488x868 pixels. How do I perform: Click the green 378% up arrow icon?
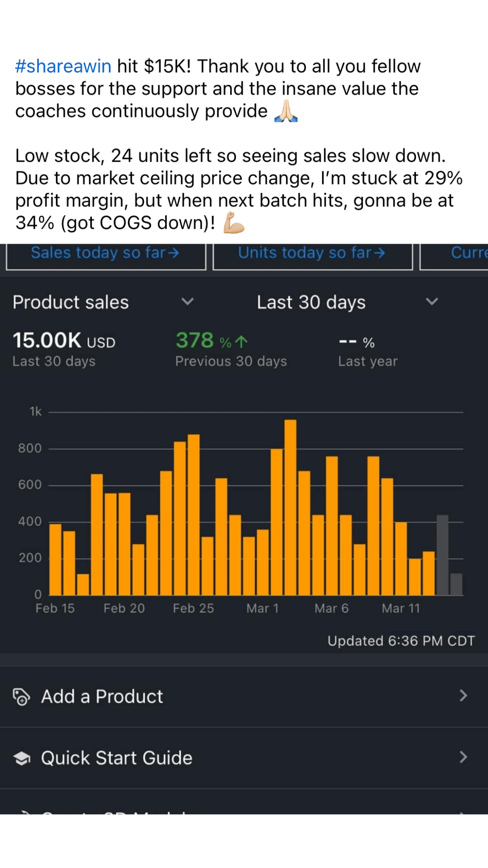(x=241, y=342)
